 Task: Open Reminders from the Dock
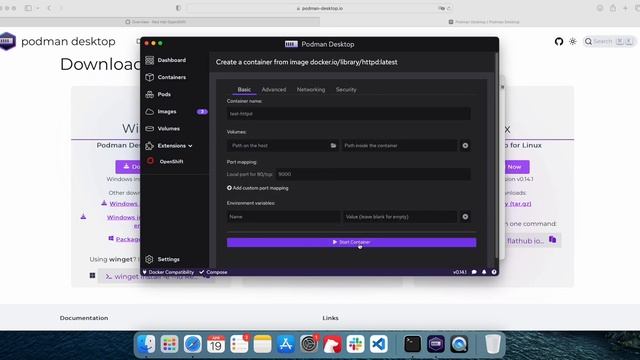point(239,344)
